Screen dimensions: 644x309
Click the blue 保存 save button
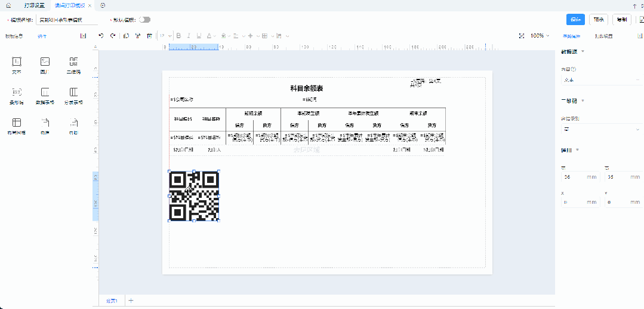(x=575, y=20)
